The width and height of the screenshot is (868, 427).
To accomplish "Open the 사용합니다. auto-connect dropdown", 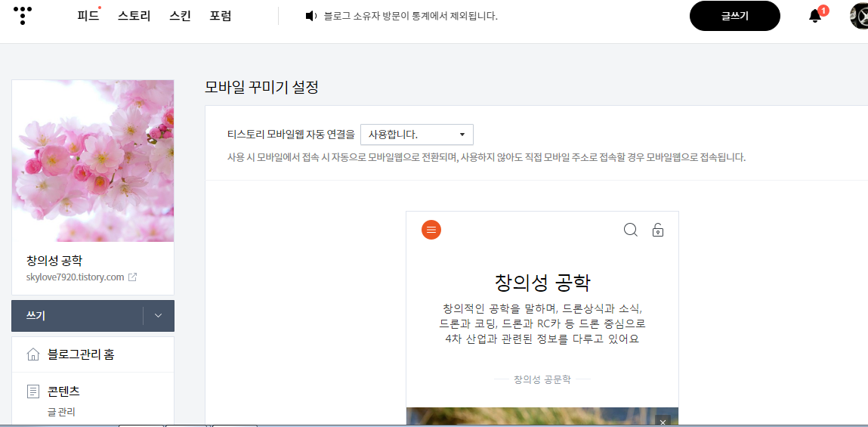I will 417,135.
